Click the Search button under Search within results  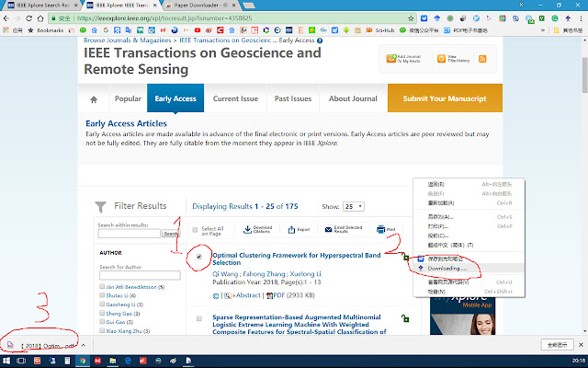point(171,234)
